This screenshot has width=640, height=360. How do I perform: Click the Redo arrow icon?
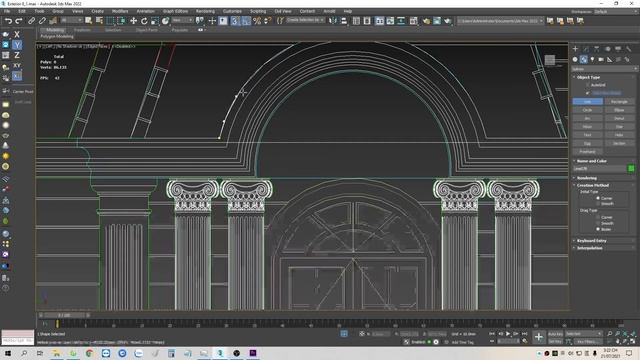tap(19, 21)
